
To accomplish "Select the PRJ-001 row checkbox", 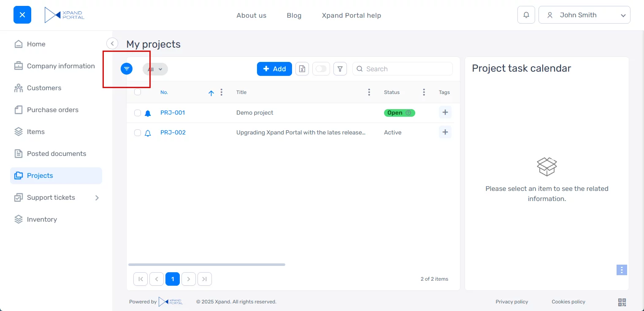I will click(138, 113).
